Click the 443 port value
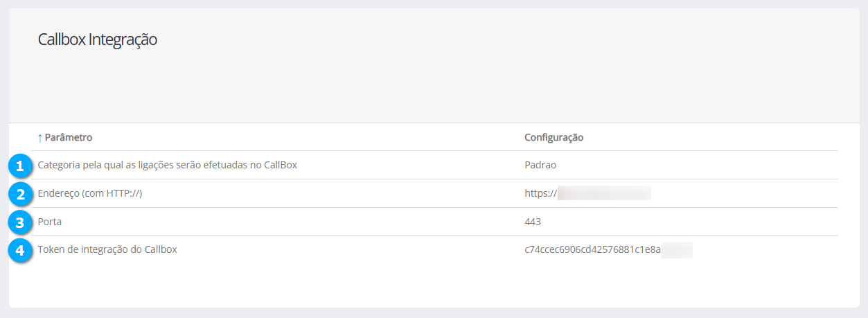 click(x=533, y=222)
